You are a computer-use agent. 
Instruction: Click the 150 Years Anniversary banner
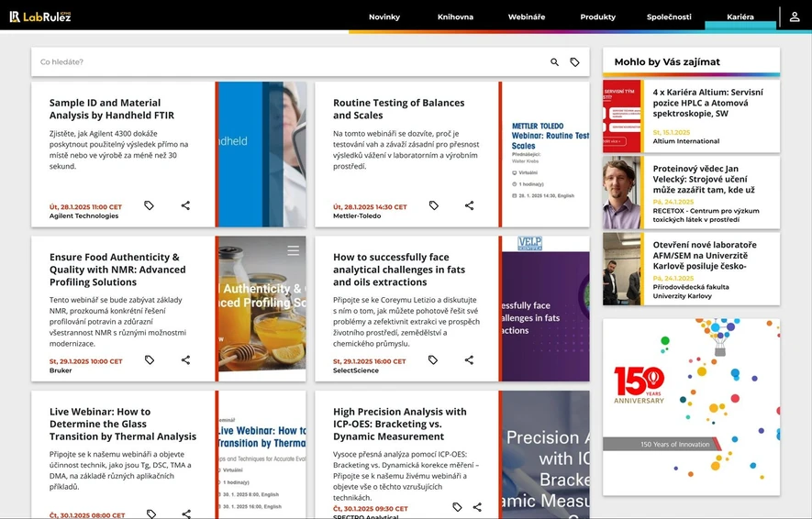point(691,407)
